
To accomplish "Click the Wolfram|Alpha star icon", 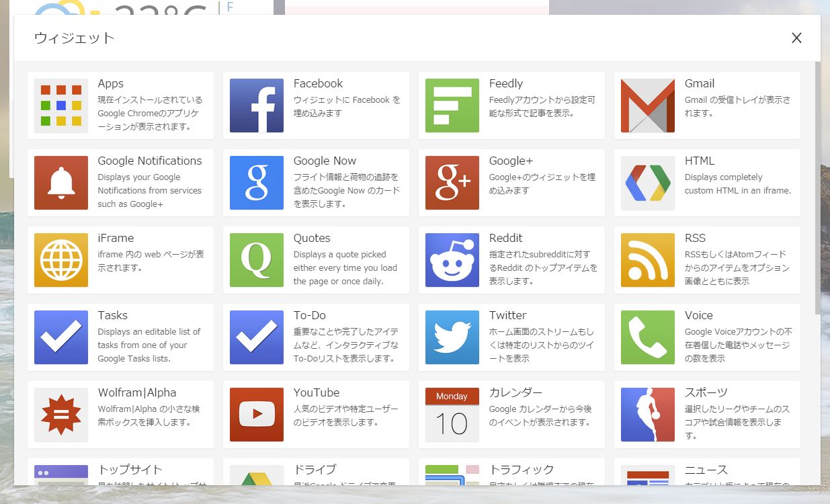I will [x=61, y=415].
